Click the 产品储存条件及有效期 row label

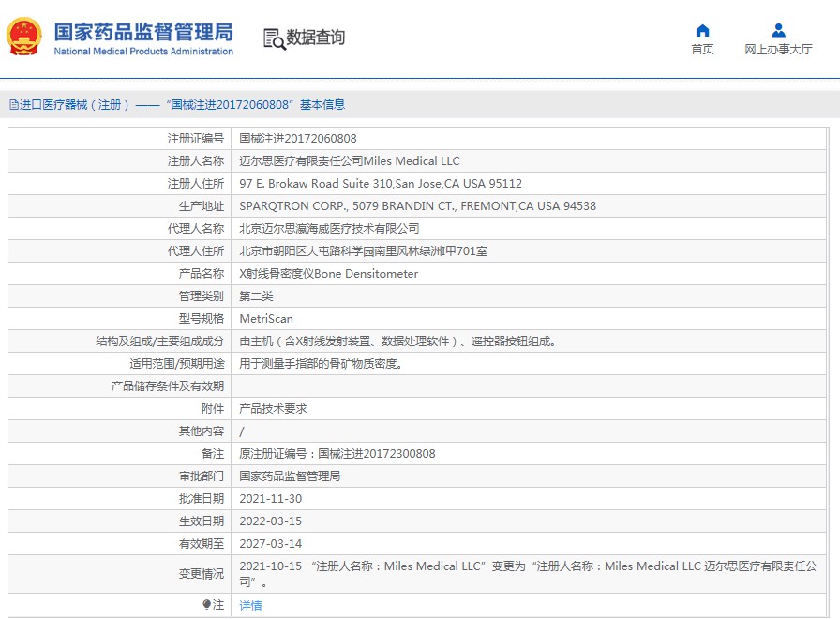[168, 386]
